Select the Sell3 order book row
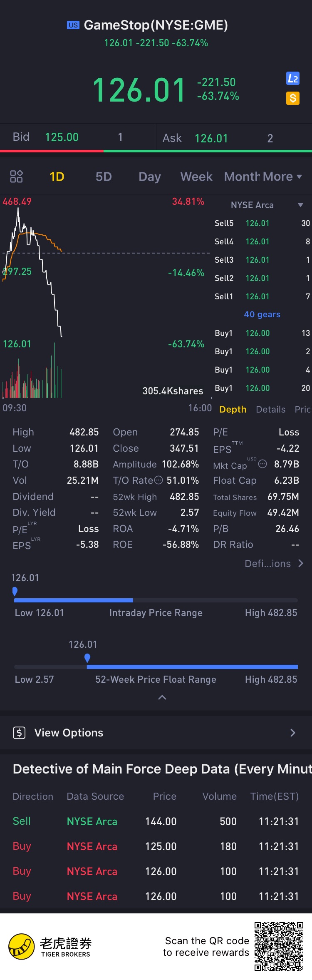The height and width of the screenshot is (980, 312). [x=262, y=260]
